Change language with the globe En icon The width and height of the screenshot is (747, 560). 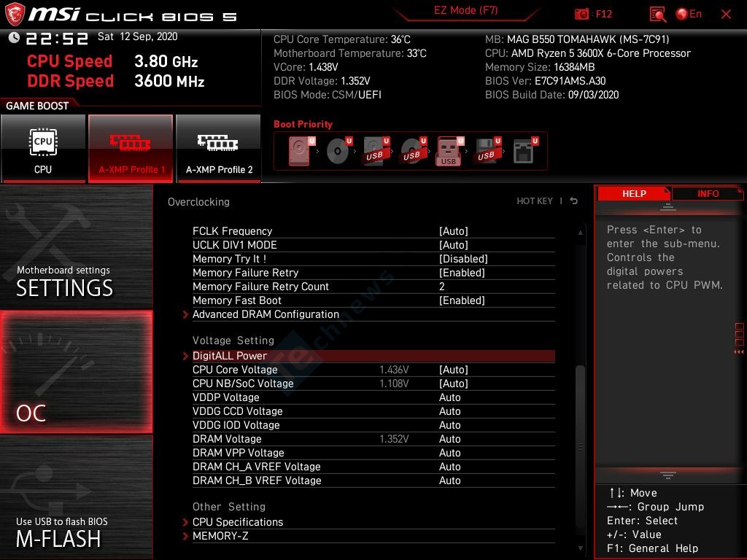pos(689,14)
